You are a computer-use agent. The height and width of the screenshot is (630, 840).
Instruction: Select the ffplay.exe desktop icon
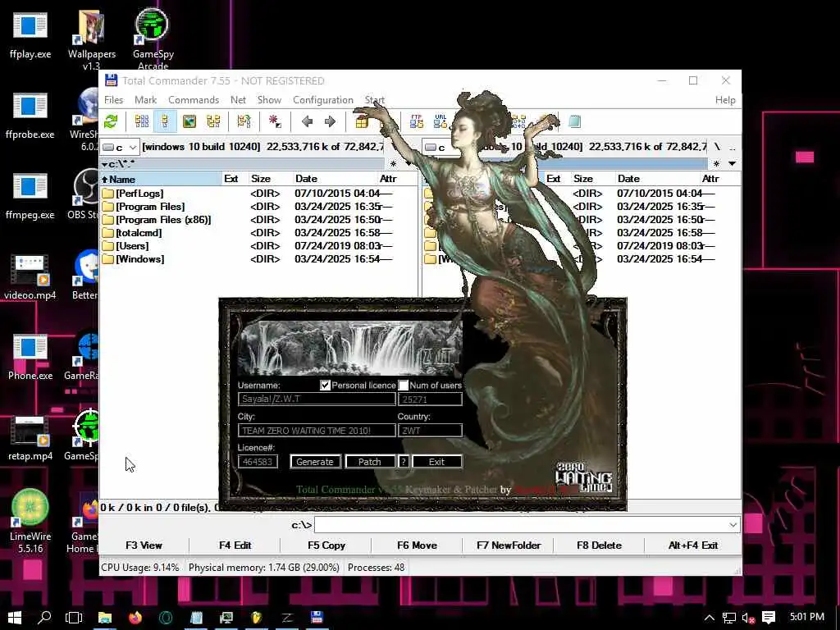[x=30, y=33]
